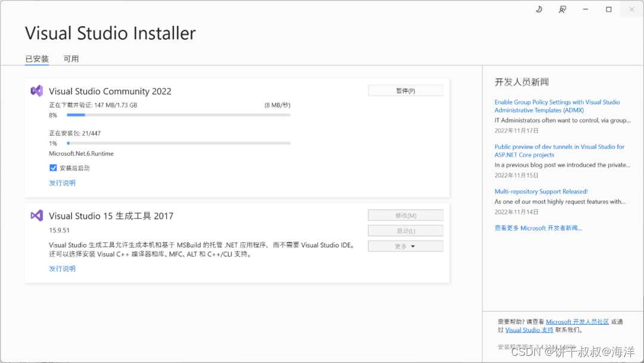Viewport: 644px width, 363px height.
Task: Click the Visual Studio 15 生成工具 2017 logo
Action: (36, 216)
